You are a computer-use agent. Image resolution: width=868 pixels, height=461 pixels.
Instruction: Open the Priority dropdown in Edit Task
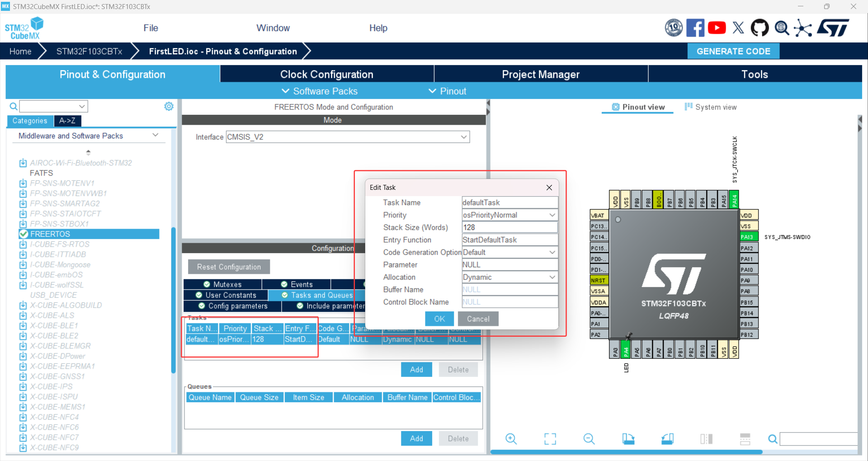[x=552, y=215]
